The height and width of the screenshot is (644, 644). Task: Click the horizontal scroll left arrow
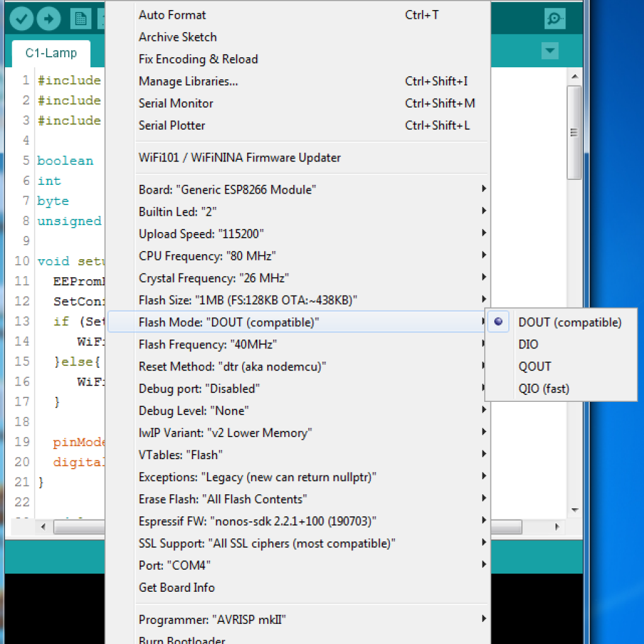click(43, 526)
